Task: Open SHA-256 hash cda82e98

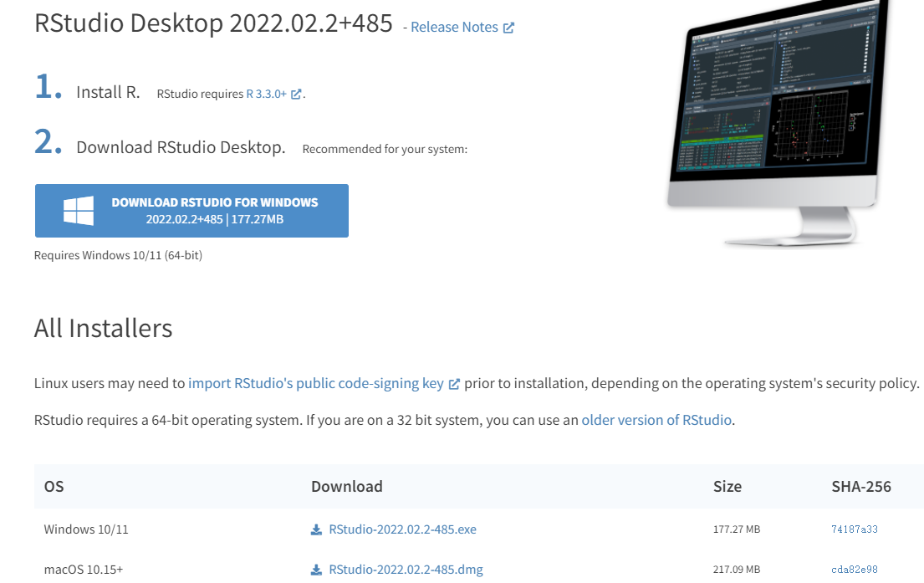Action: click(x=855, y=570)
